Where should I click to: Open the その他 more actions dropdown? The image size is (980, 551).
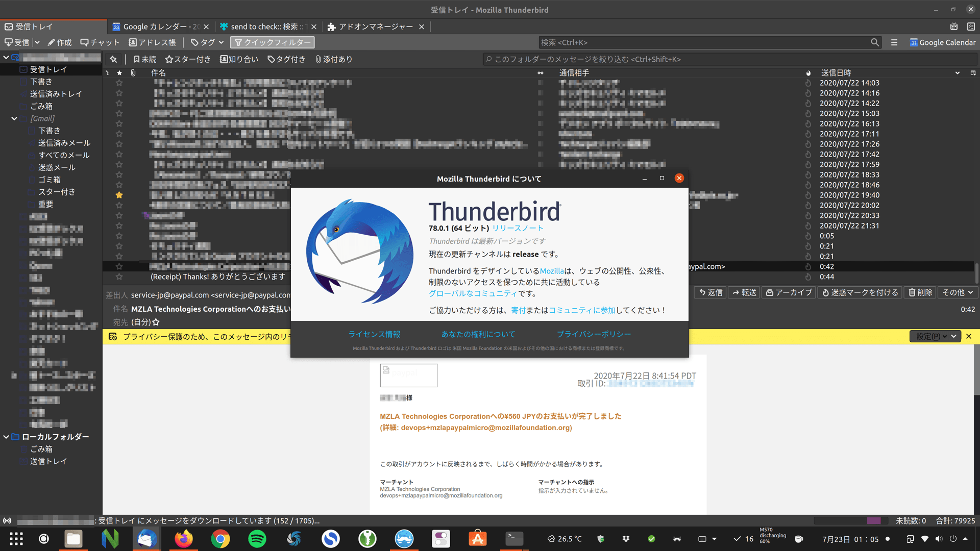[x=958, y=292]
